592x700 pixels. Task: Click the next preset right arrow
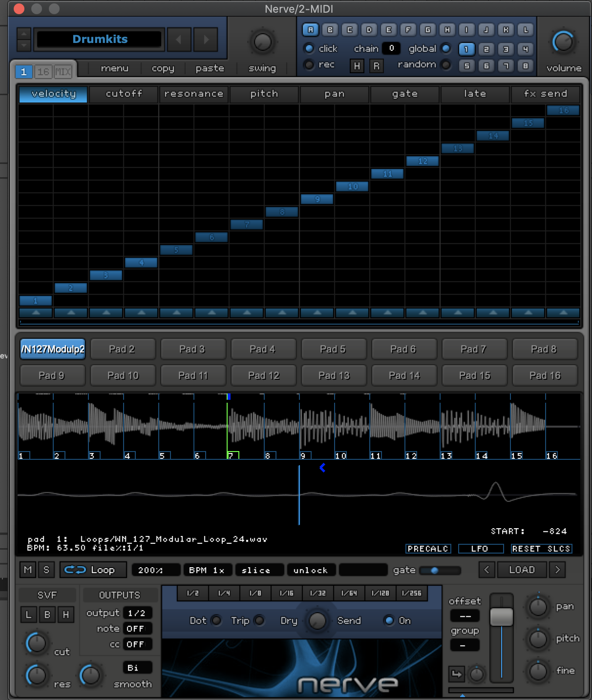[206, 40]
